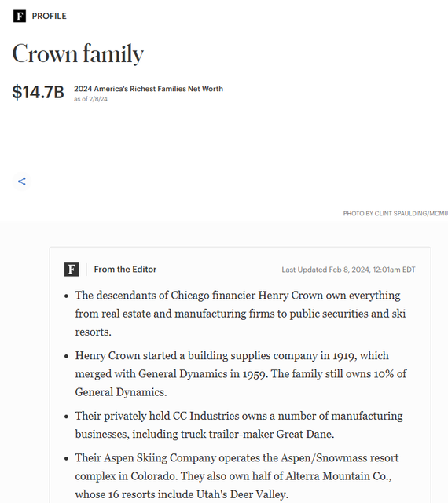Click the Forbes logo beside PROFILE
The width and height of the screenshot is (448, 503).
click(x=20, y=16)
